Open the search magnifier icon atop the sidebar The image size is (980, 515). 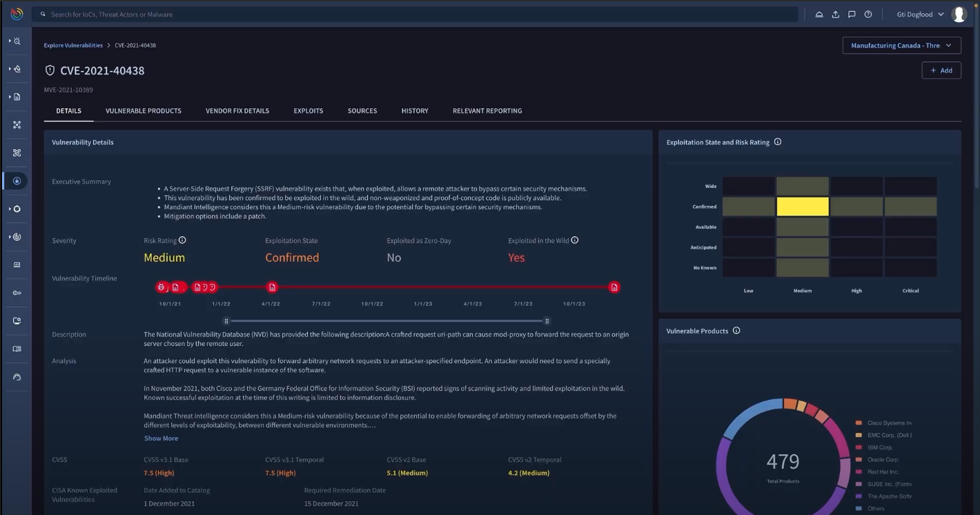point(16,41)
